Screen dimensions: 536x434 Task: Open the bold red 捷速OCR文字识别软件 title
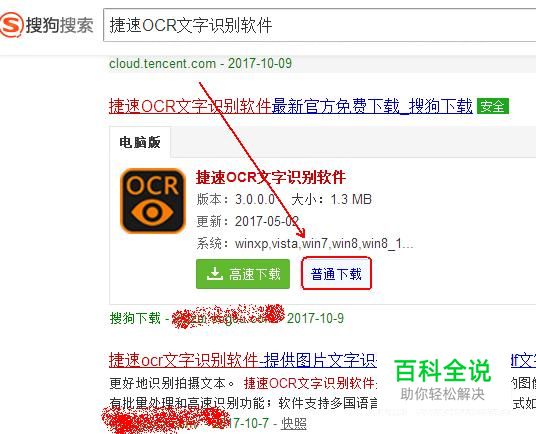[271, 177]
